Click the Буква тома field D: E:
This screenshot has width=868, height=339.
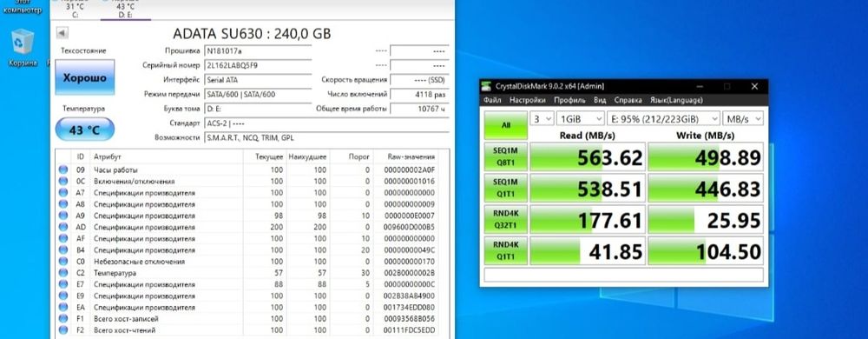[x=258, y=110]
